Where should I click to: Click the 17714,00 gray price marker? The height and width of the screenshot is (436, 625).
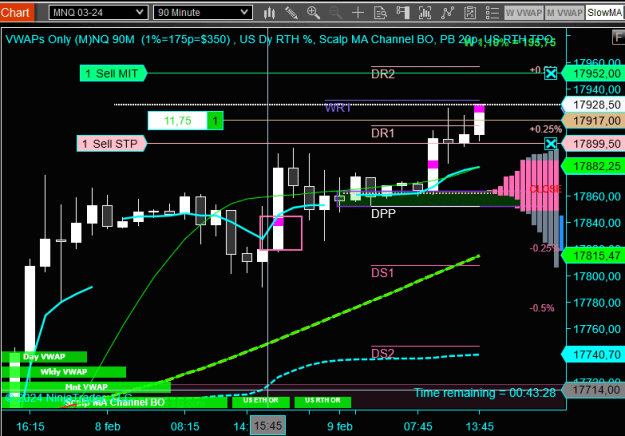pos(593,390)
